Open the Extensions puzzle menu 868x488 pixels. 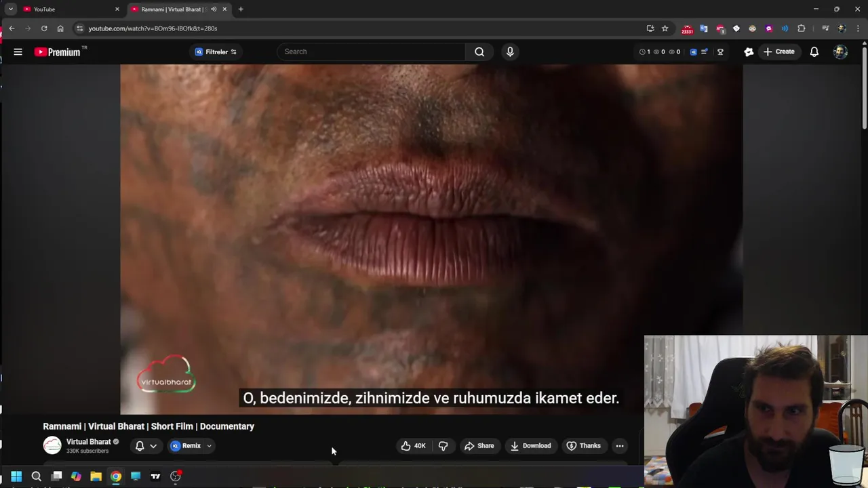coord(802,28)
